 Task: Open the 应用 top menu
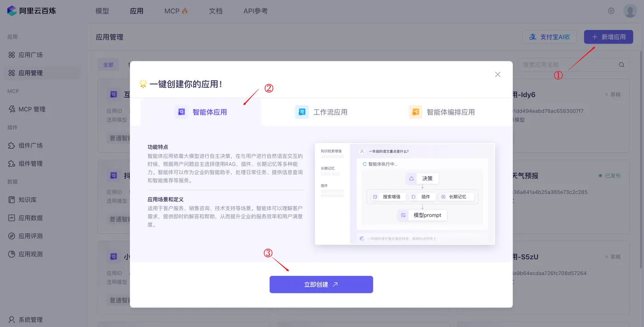coord(137,11)
